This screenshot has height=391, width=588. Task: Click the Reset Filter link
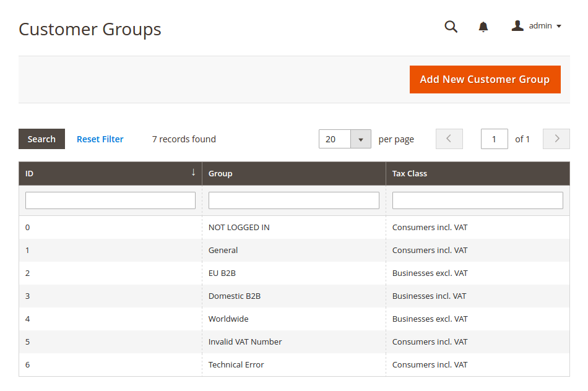pyautogui.click(x=100, y=139)
